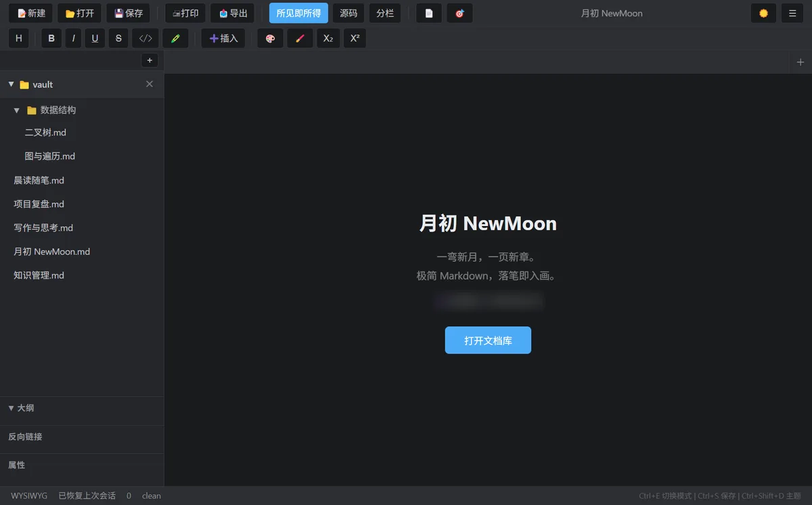The image size is (812, 505).
Task: Click the paintbrush icon
Action: tap(300, 39)
